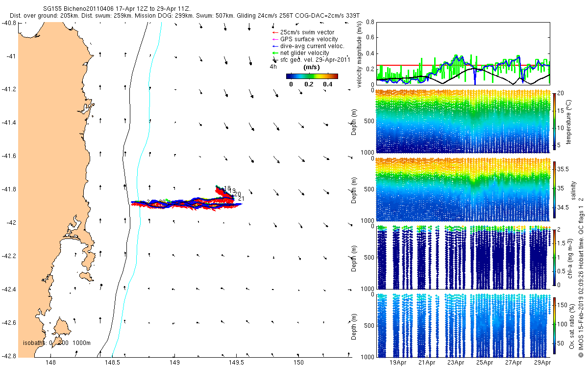Image resolution: width=588 pixels, height=368 pixels.
Task: Click the '21Apr' date tick
Action: (x=426, y=363)
